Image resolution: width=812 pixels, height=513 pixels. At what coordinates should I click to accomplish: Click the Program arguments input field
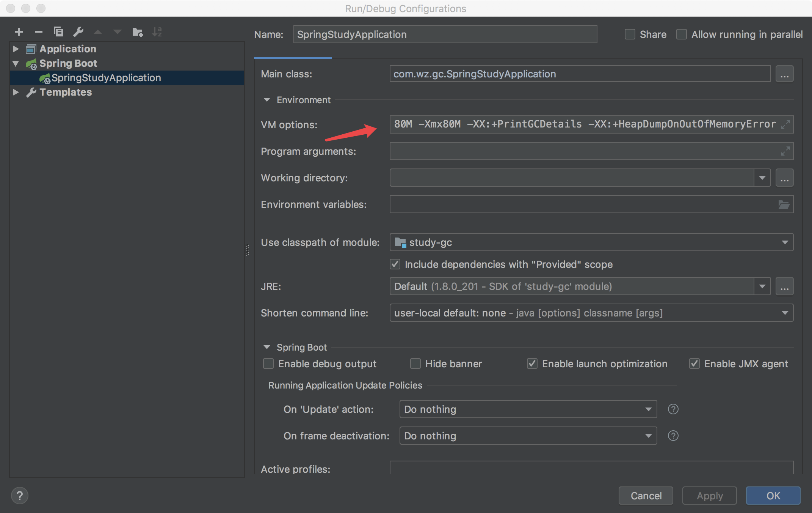point(584,151)
